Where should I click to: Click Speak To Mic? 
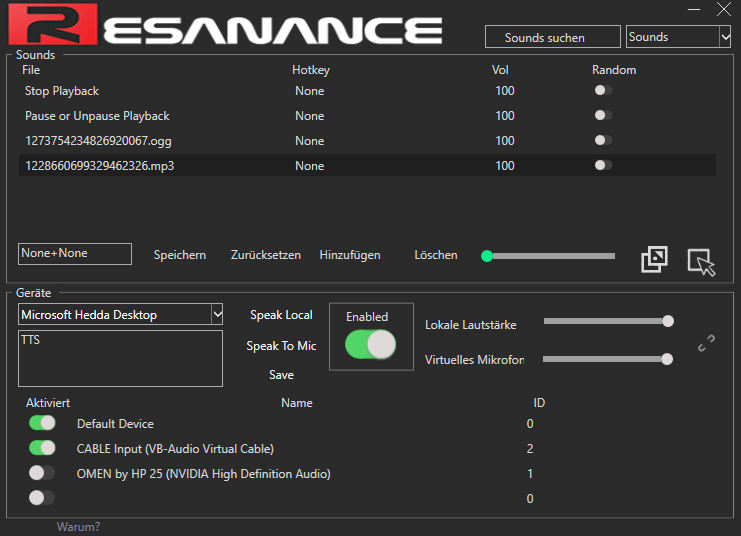281,346
